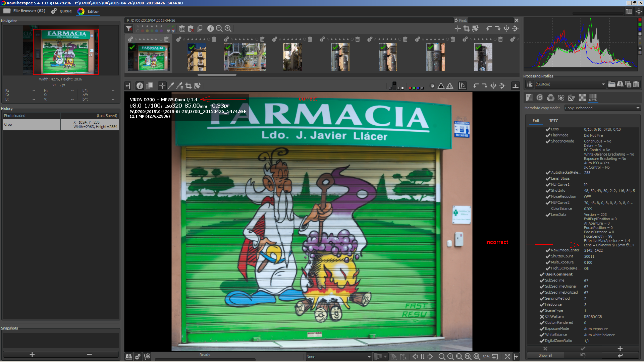
Task: Zoom in thumbnails in the filmstrip toolbar
Action: (x=228, y=29)
